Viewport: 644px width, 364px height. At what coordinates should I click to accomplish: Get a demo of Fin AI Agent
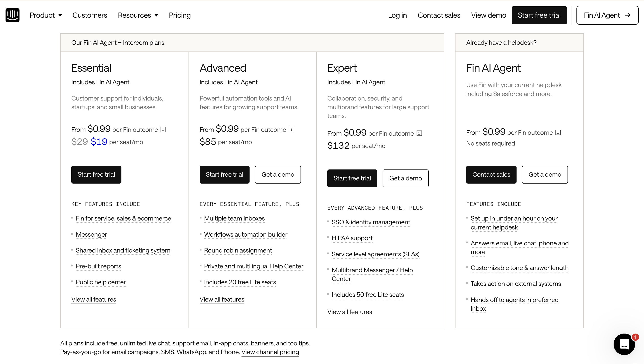point(545,174)
